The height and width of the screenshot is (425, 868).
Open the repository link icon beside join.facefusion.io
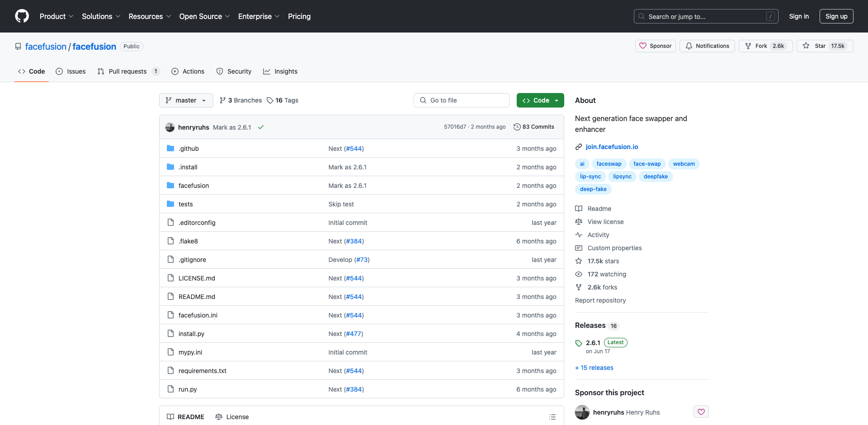click(579, 147)
